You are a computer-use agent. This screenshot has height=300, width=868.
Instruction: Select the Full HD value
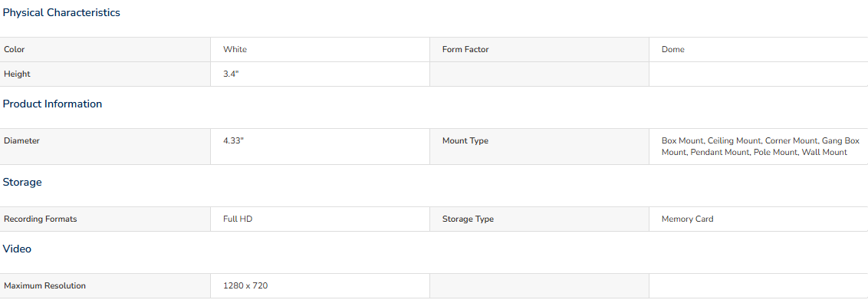pyautogui.click(x=238, y=219)
